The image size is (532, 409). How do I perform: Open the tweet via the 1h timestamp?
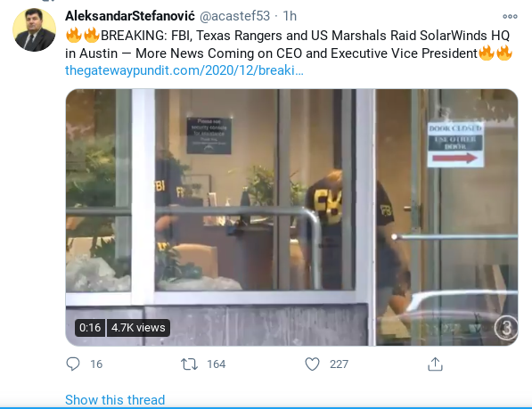coord(290,16)
